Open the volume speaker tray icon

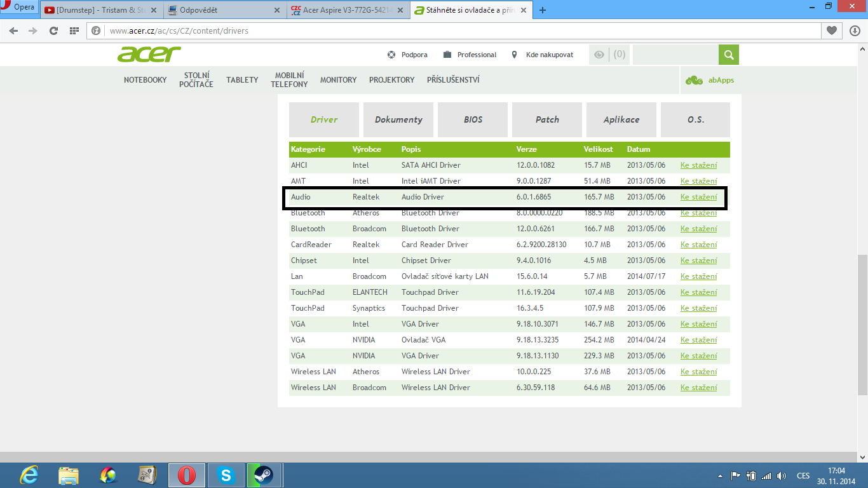782,475
